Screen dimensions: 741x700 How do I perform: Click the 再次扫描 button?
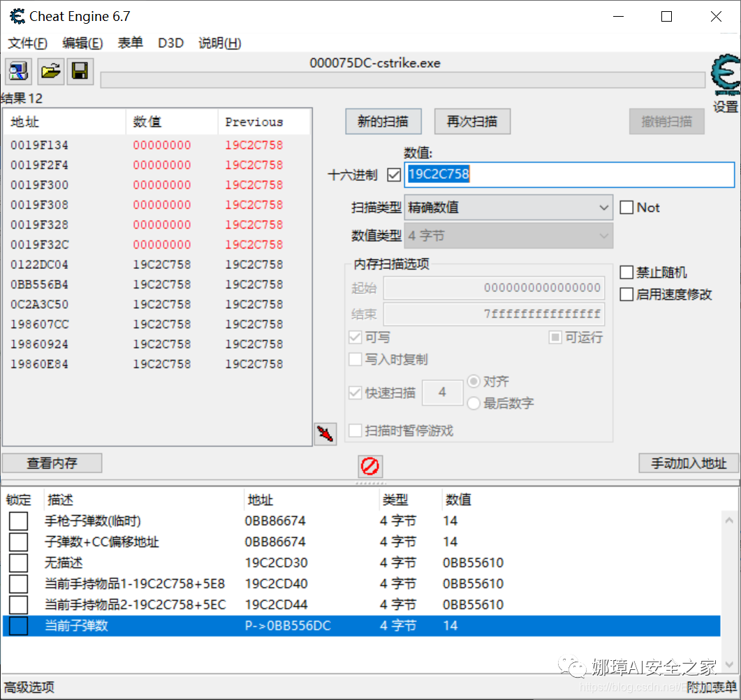coord(472,122)
